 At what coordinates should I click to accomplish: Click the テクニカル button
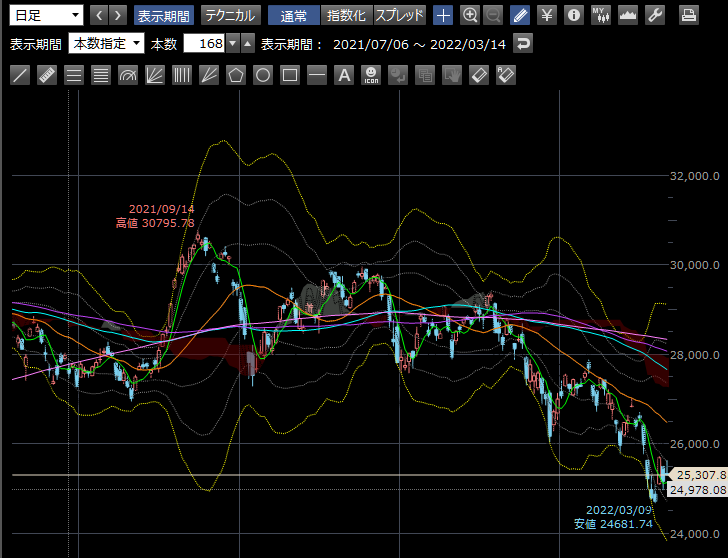pyautogui.click(x=231, y=15)
